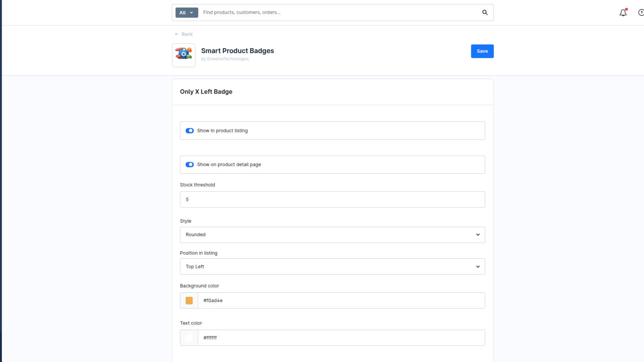Toggle Show on product detail page switch
This screenshot has width=644, height=362.
click(x=190, y=165)
